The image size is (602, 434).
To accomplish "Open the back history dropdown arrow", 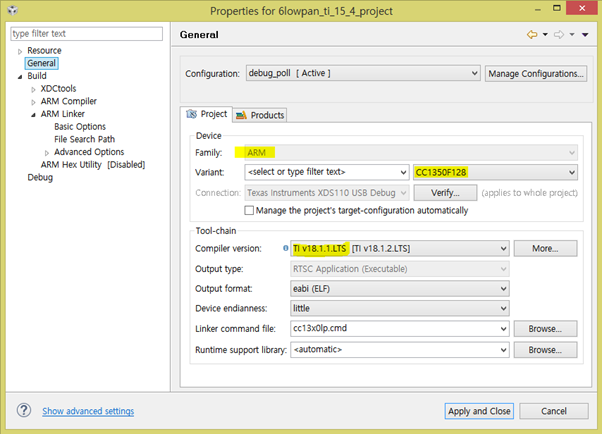I will pos(545,35).
